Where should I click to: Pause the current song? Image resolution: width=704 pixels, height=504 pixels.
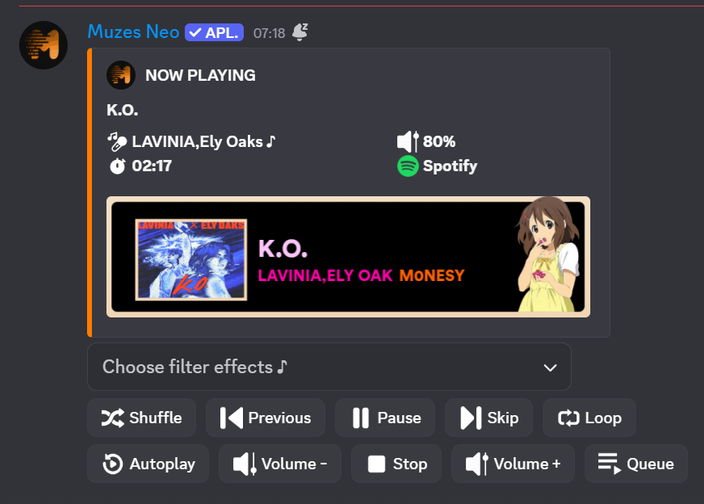[x=385, y=418]
